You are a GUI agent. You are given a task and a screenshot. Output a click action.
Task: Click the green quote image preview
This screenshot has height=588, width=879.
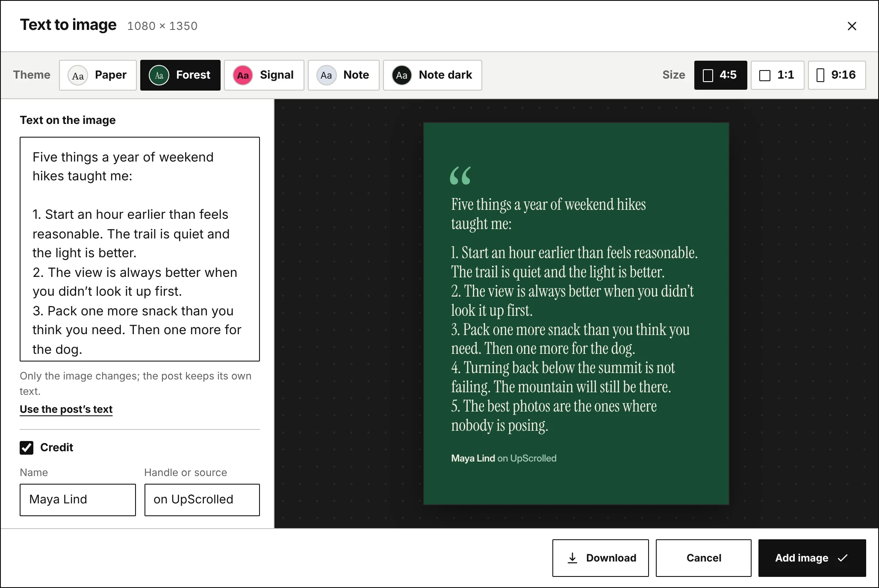point(576,314)
